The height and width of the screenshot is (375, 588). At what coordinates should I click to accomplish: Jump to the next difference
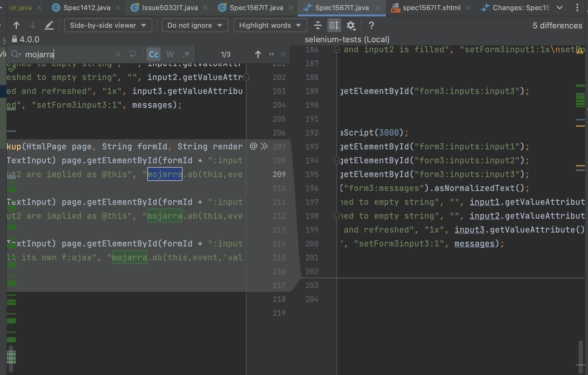(x=32, y=25)
